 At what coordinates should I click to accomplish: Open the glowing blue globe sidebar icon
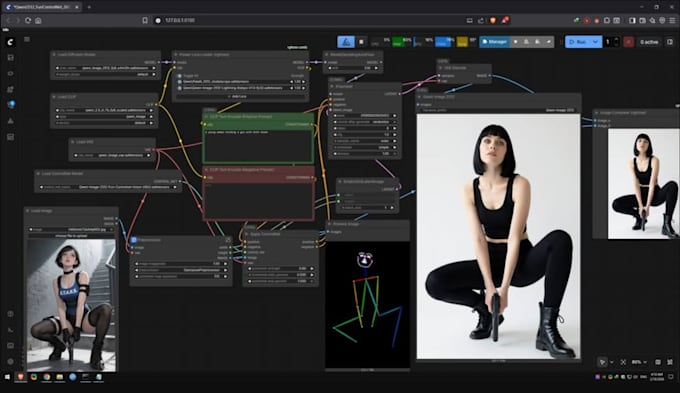[11, 105]
